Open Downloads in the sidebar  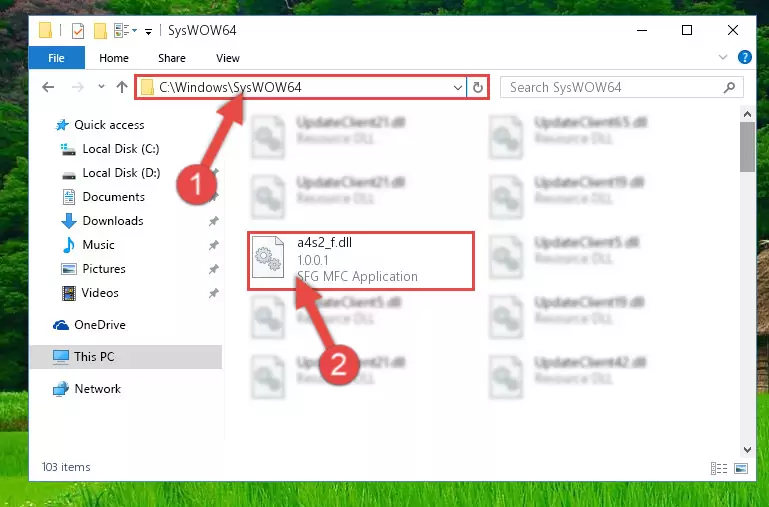coord(113,221)
